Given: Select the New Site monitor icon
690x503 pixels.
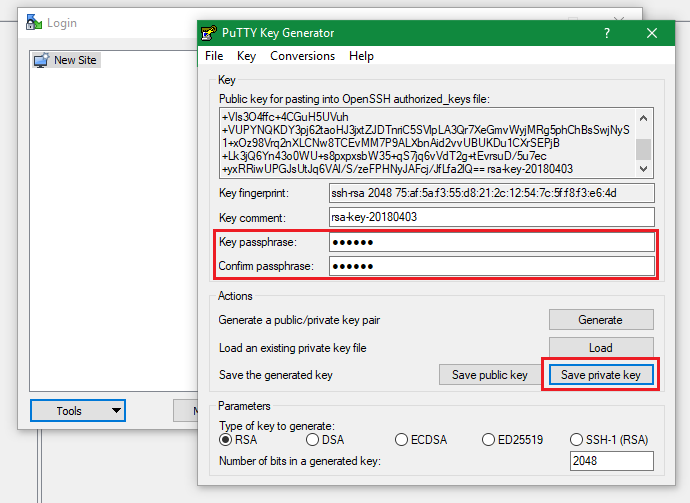Looking at the screenshot, I should click(x=42, y=60).
